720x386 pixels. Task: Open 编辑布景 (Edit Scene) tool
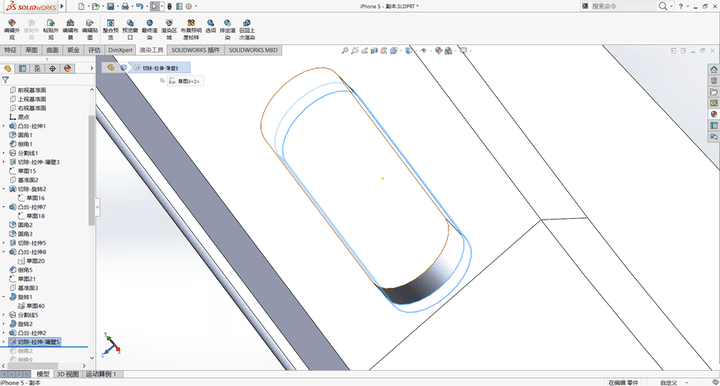70,29
